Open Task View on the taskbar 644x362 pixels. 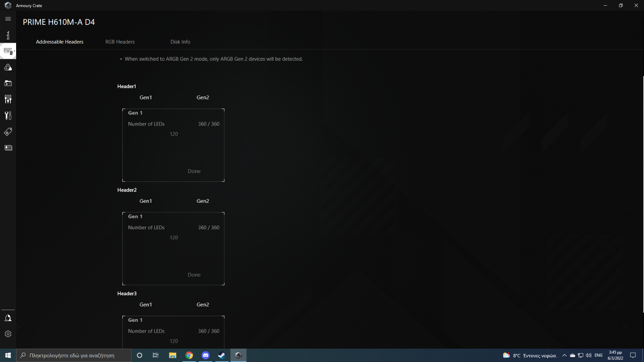[x=156, y=355]
